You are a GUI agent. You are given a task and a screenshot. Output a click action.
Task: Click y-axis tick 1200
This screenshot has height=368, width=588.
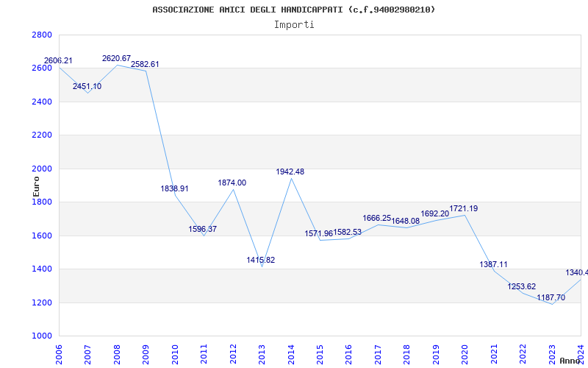42,302
